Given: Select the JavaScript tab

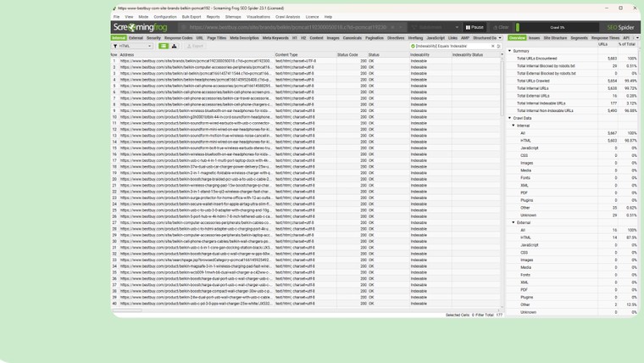Looking at the screenshot, I should [x=436, y=38].
